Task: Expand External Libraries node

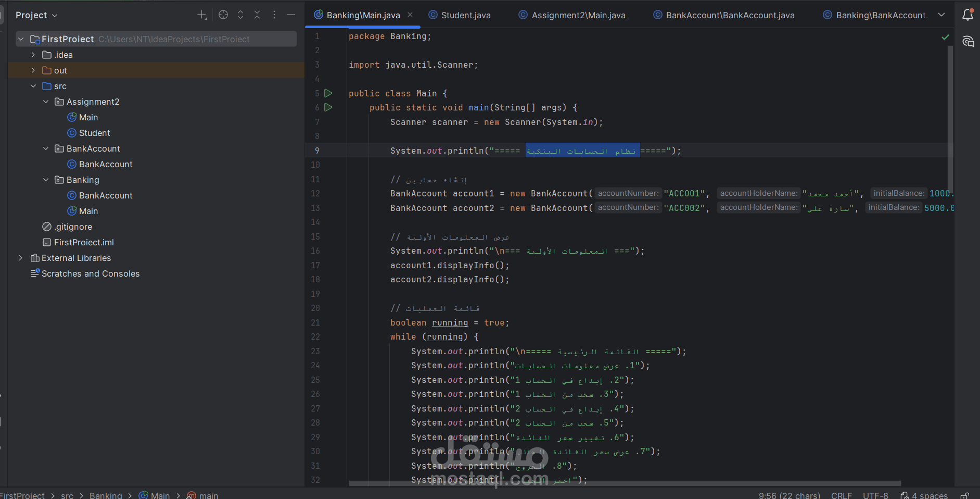Action: pos(21,258)
